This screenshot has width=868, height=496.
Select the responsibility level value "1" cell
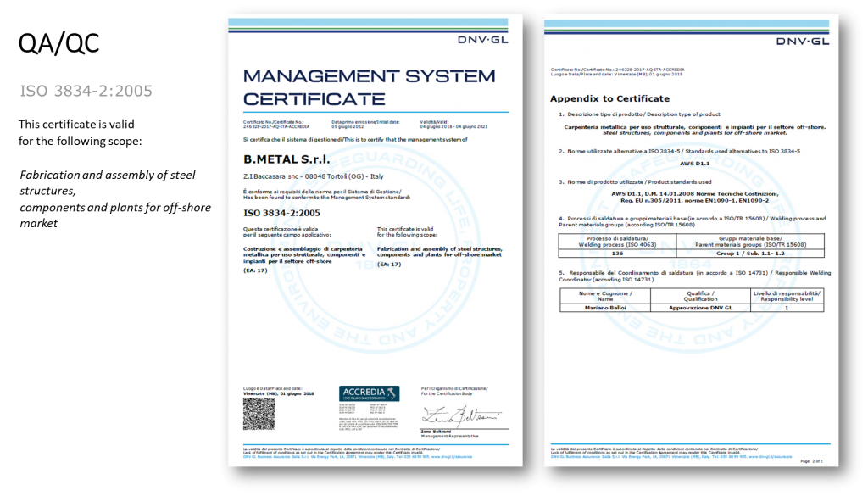point(787,308)
